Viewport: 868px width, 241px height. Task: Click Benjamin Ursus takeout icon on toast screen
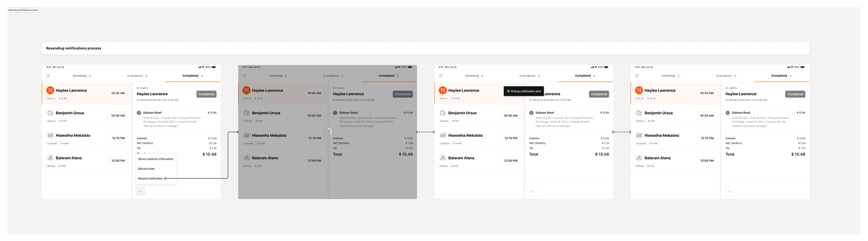[442, 113]
